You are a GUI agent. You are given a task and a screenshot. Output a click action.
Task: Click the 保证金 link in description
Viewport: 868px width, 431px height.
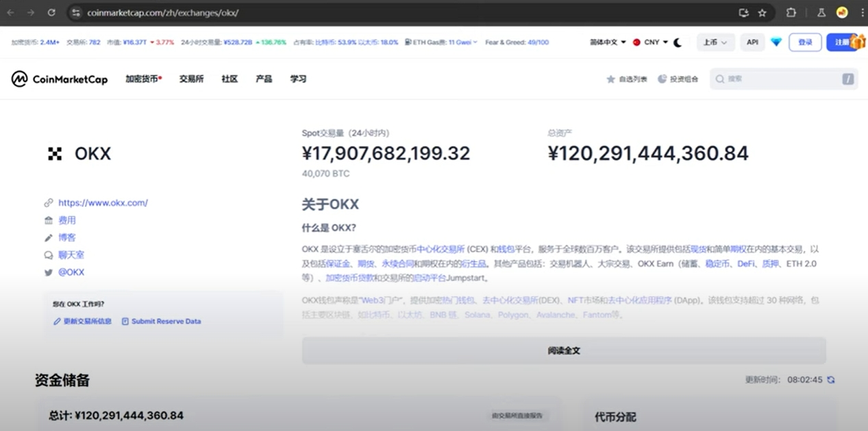(338, 264)
